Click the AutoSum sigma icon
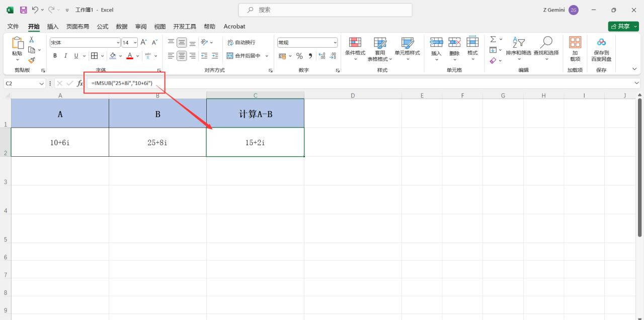 click(493, 39)
